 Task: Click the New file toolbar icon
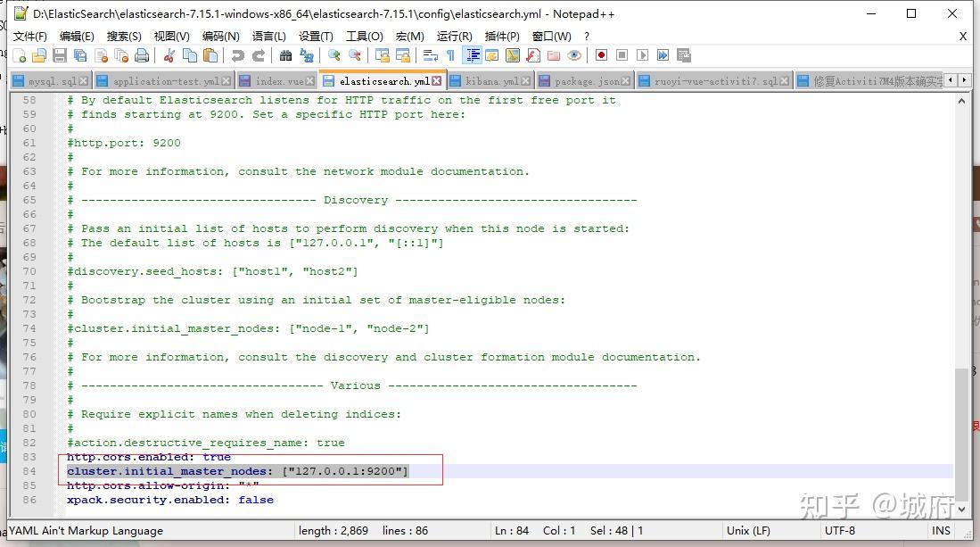(x=19, y=55)
